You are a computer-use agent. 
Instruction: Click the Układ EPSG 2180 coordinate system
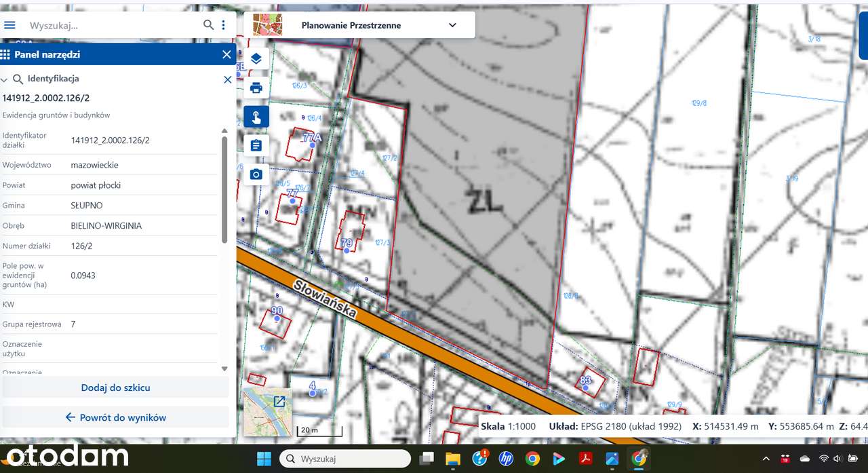coord(615,426)
